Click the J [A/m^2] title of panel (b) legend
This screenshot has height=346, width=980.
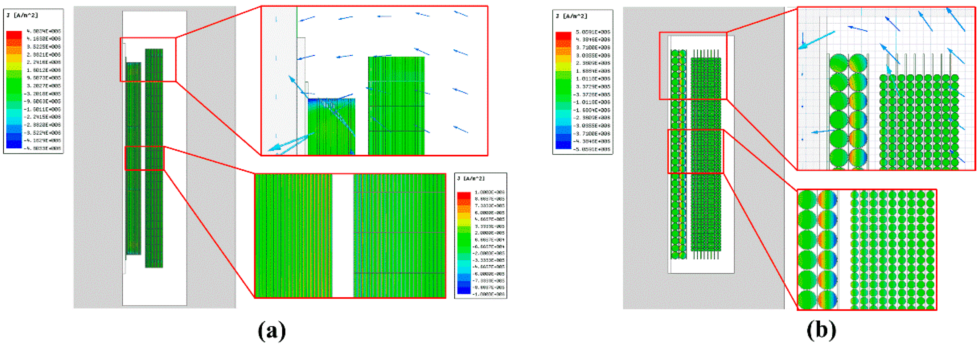coord(571,16)
